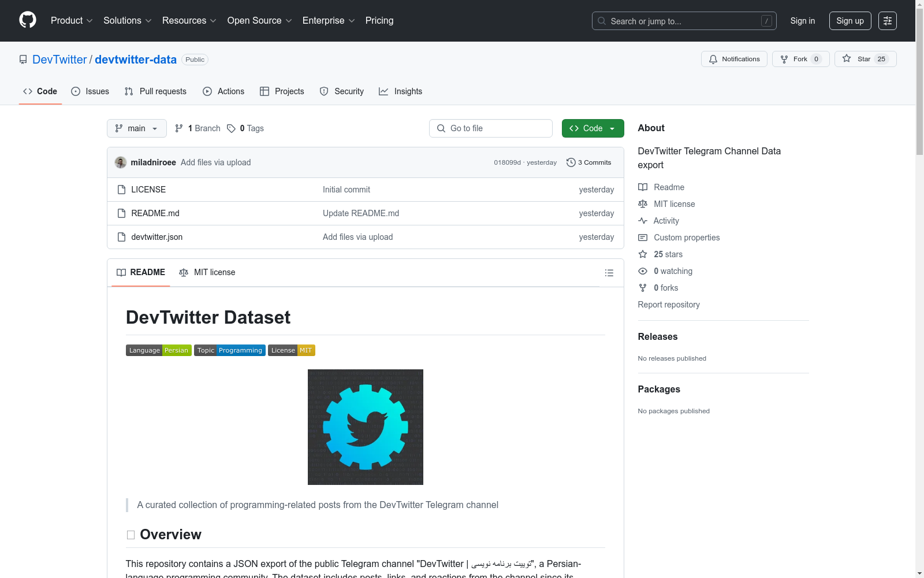Open the Issues tab
Screen dimensions: 924x578
point(90,91)
